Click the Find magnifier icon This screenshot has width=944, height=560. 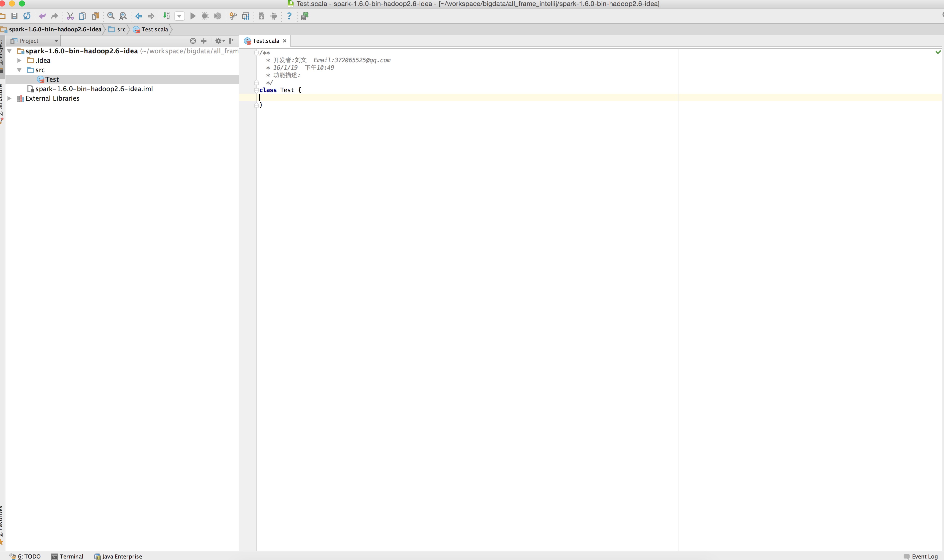111,16
